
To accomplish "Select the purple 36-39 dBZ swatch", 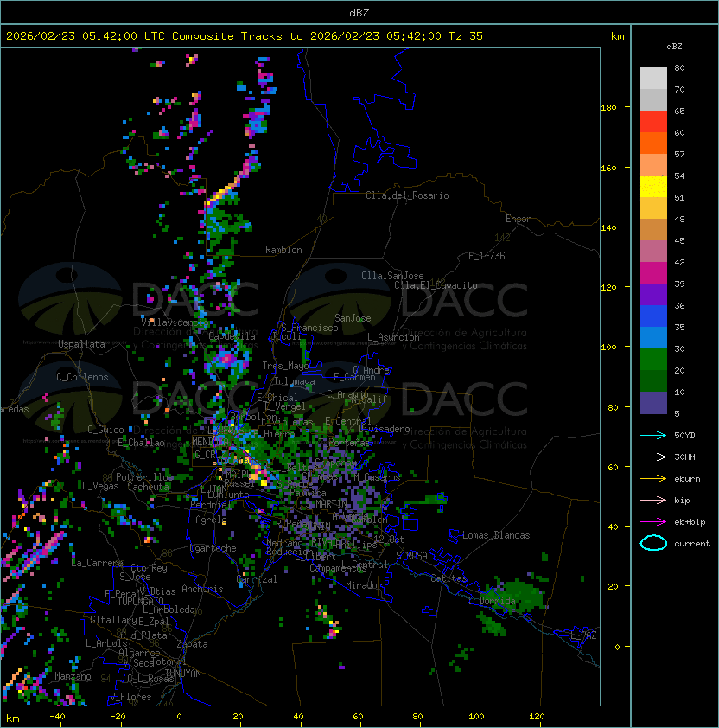I will pyautogui.click(x=653, y=294).
